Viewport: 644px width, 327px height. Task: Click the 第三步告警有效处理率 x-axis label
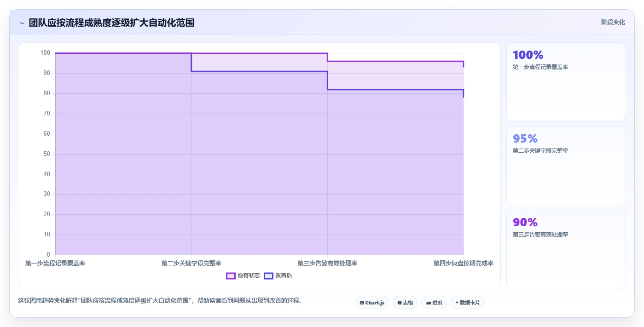point(327,263)
